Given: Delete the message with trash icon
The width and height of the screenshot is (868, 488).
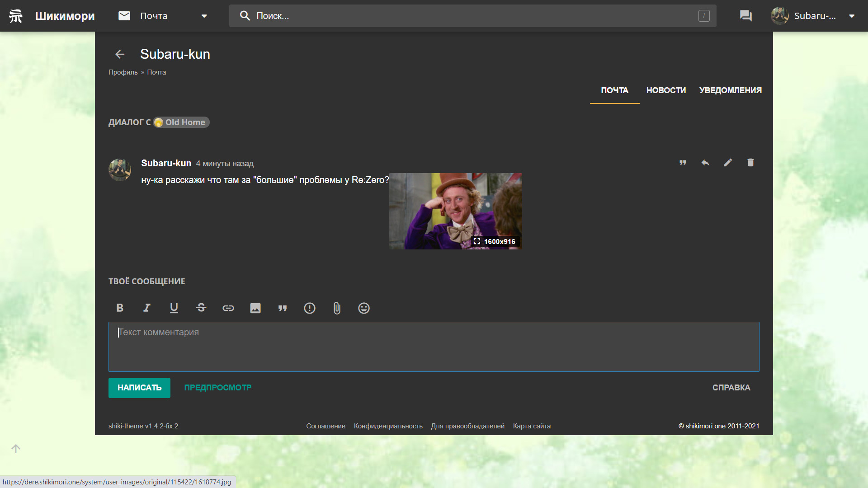Looking at the screenshot, I should click(750, 163).
